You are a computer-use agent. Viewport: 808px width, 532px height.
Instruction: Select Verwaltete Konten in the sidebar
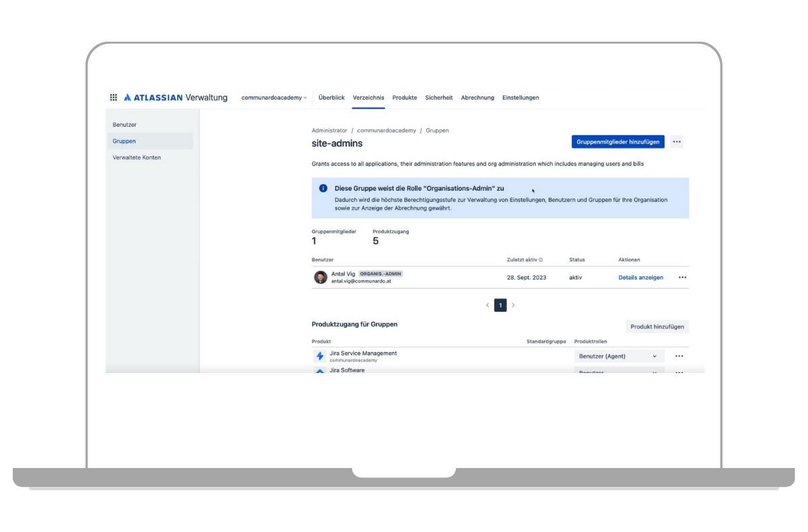click(x=150, y=158)
